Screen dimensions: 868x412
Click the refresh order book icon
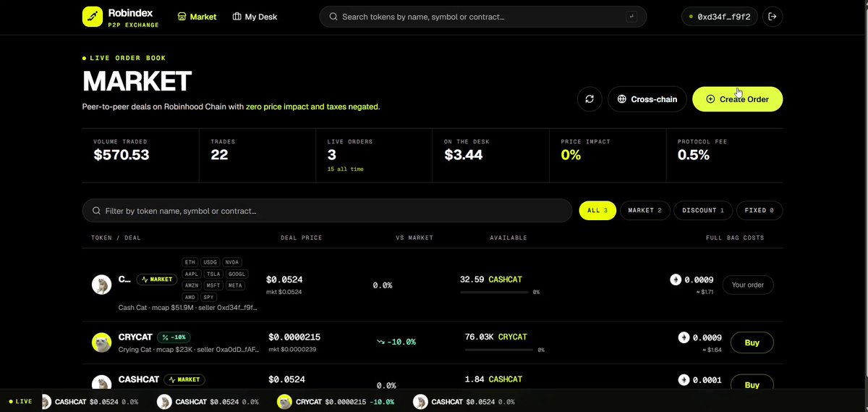[x=590, y=99]
